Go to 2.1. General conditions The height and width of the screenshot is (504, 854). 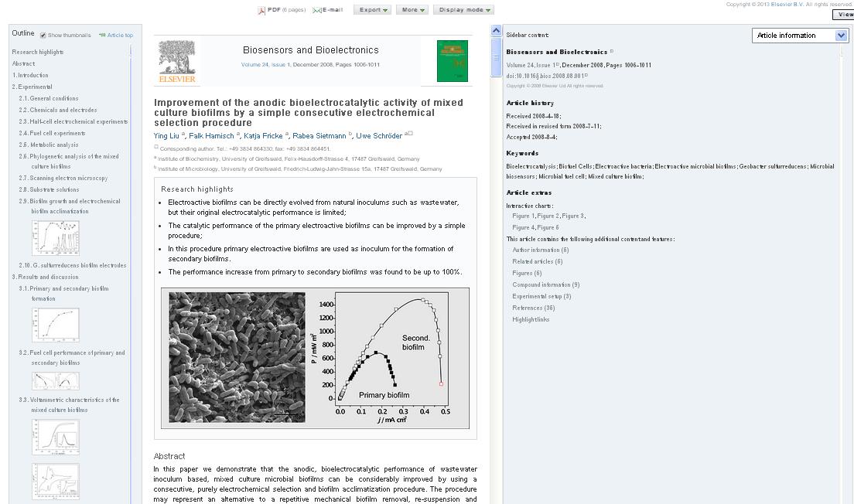[x=49, y=98]
